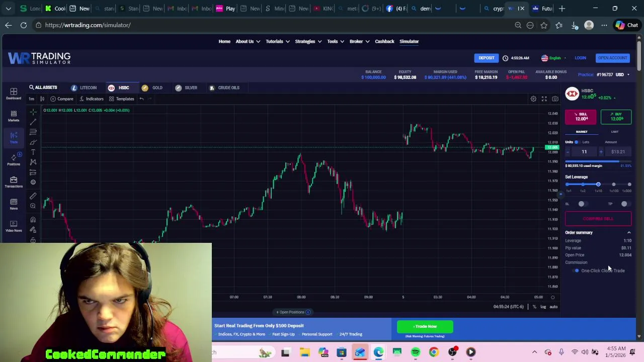Open Transactions in the left sidebar
Viewport: 644px width, 362px height.
click(14, 182)
